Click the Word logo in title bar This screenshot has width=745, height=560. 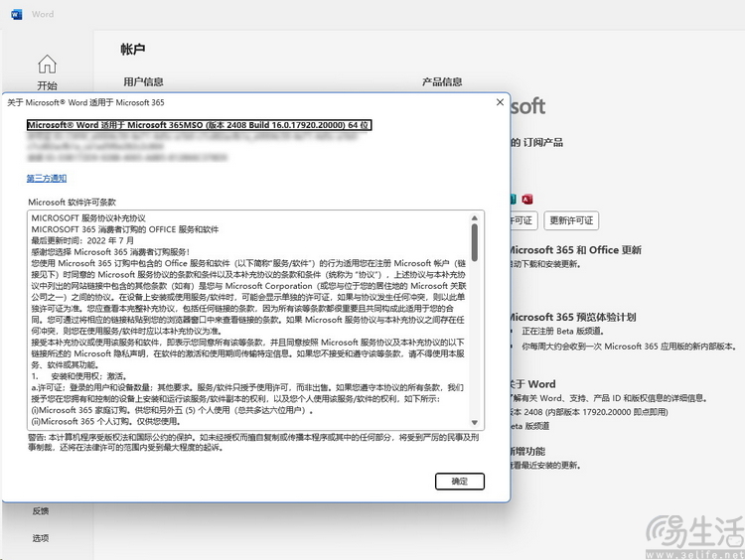[17, 14]
